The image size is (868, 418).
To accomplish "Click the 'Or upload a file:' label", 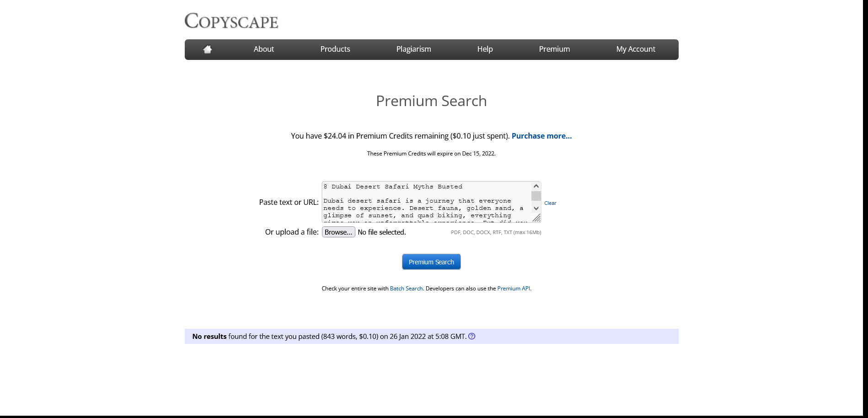I will pyautogui.click(x=292, y=232).
